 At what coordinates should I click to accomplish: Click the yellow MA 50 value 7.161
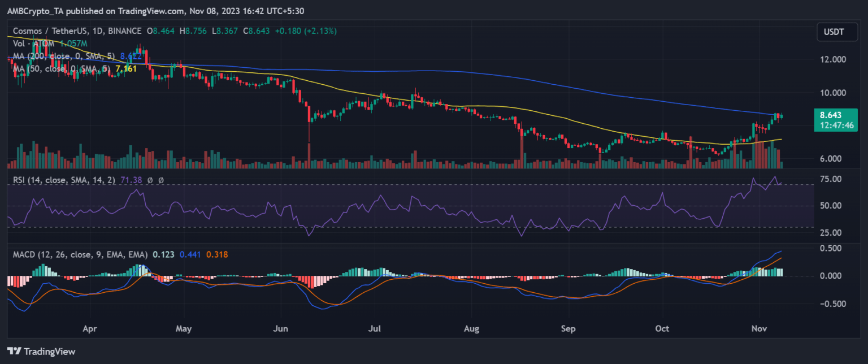[128, 68]
